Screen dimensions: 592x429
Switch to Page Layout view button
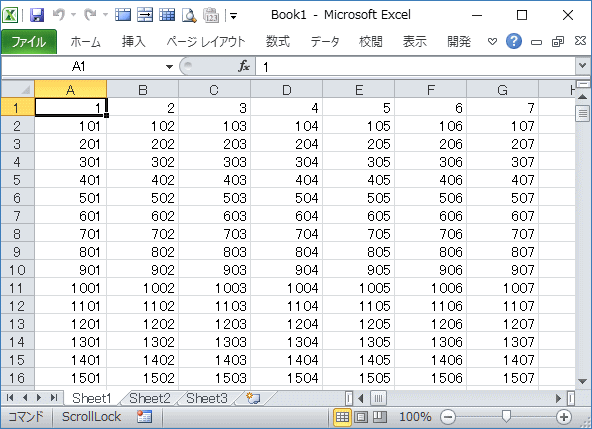tap(361, 417)
